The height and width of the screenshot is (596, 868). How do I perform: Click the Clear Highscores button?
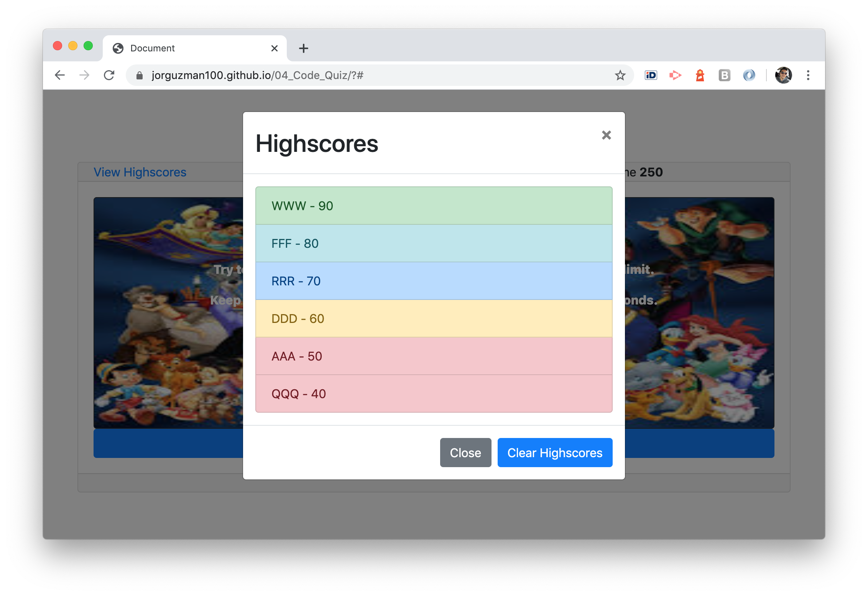click(x=555, y=453)
